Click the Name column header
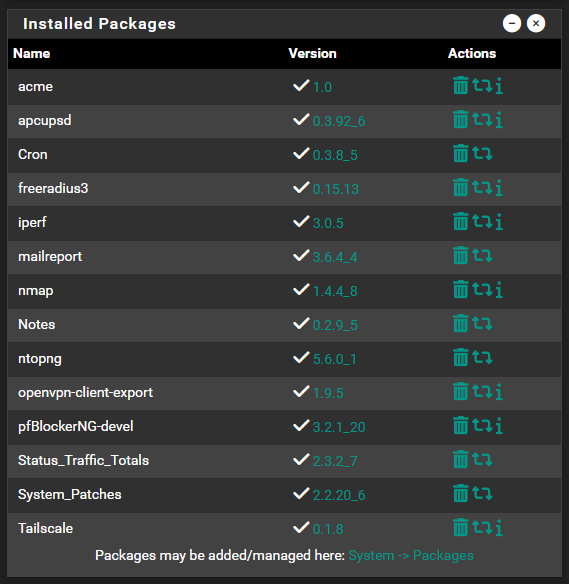 (31, 53)
